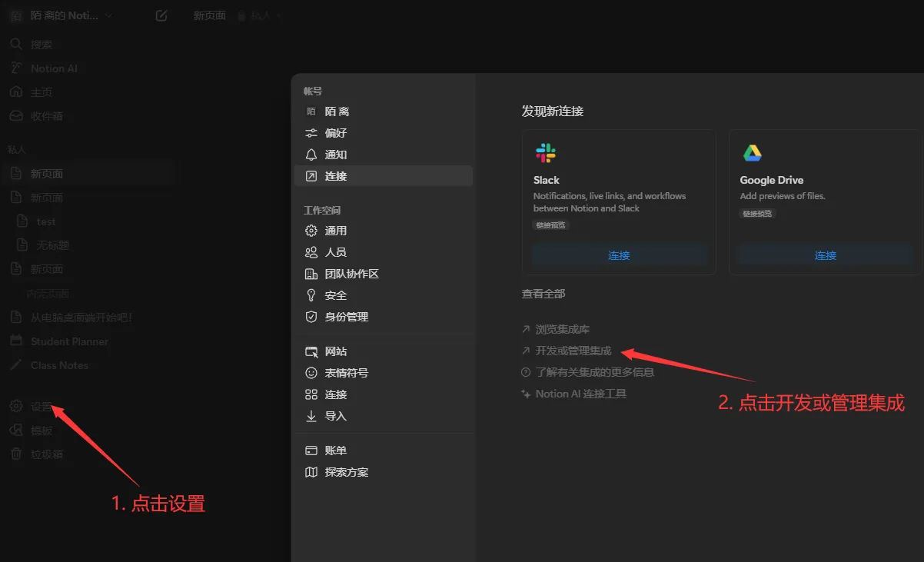The height and width of the screenshot is (562, 924).
Task: Click 连接 button on Slack card
Action: 619,255
